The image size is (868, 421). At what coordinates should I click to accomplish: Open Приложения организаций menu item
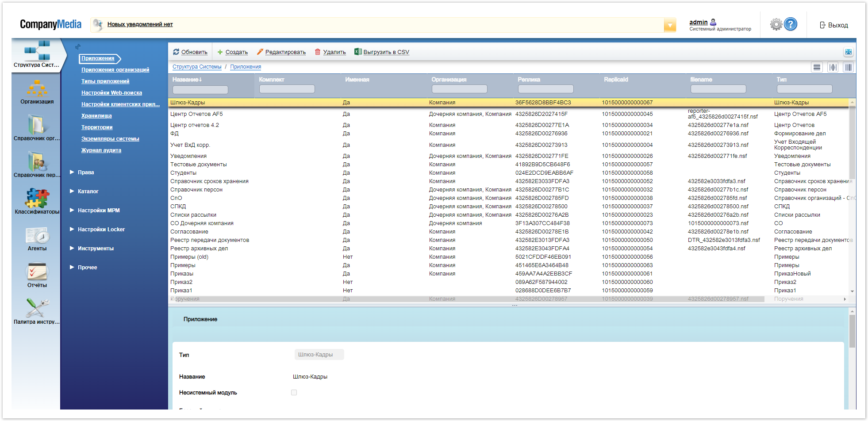pyautogui.click(x=115, y=70)
